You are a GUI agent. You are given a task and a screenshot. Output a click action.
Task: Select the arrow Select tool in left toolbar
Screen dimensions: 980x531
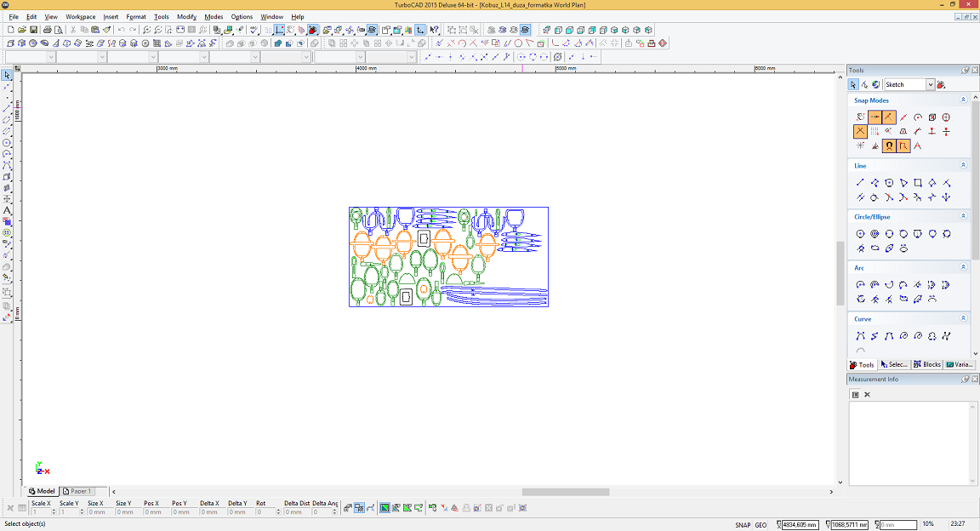(x=7, y=75)
